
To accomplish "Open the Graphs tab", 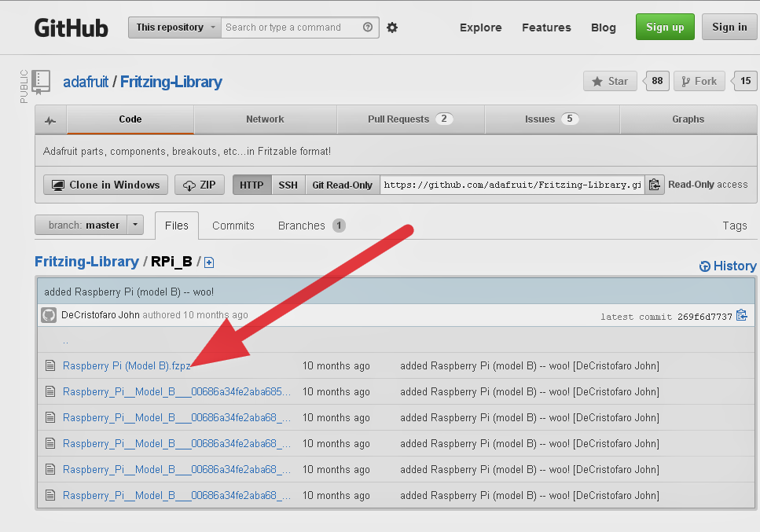I will coord(688,119).
